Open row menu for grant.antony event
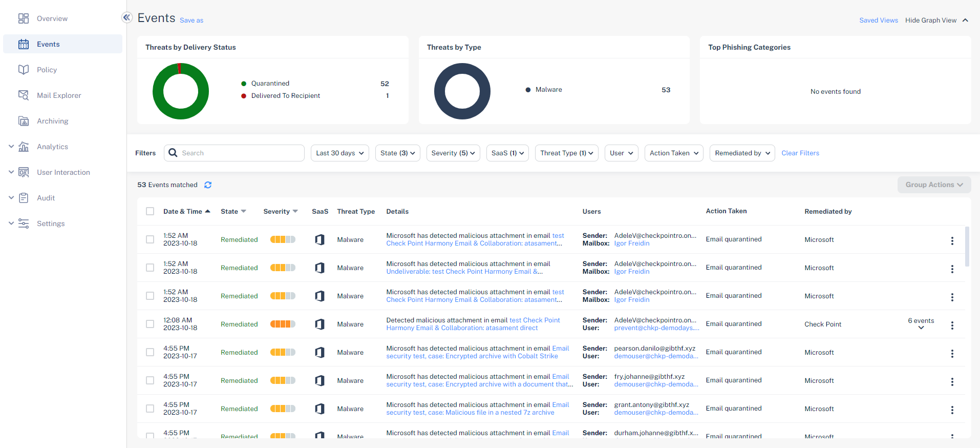 coord(952,410)
